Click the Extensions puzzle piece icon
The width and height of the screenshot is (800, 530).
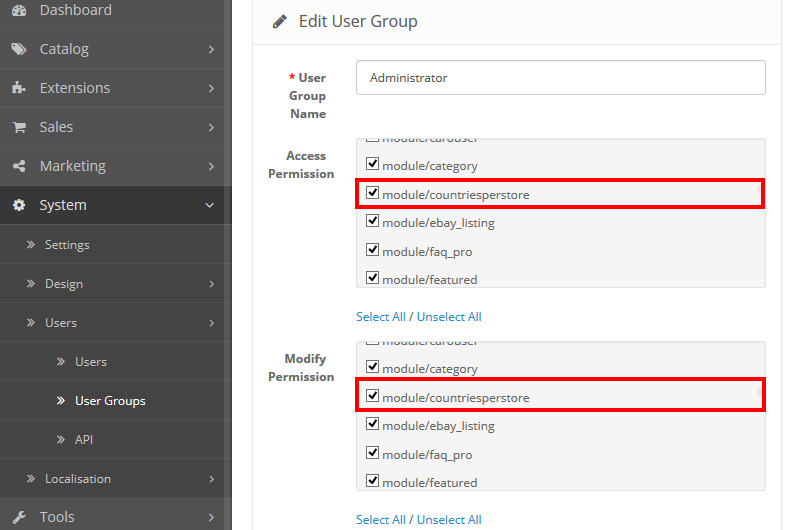point(19,88)
